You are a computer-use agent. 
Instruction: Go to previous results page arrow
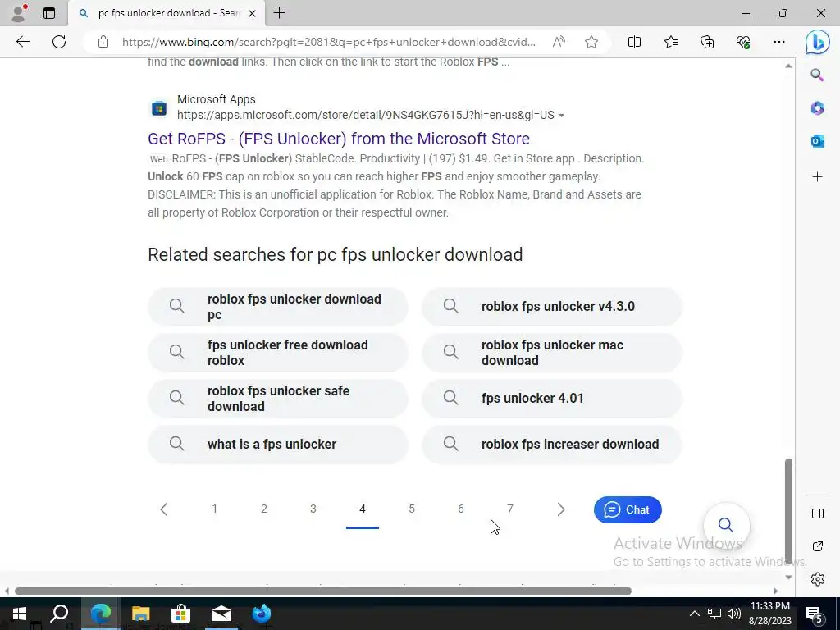click(164, 509)
